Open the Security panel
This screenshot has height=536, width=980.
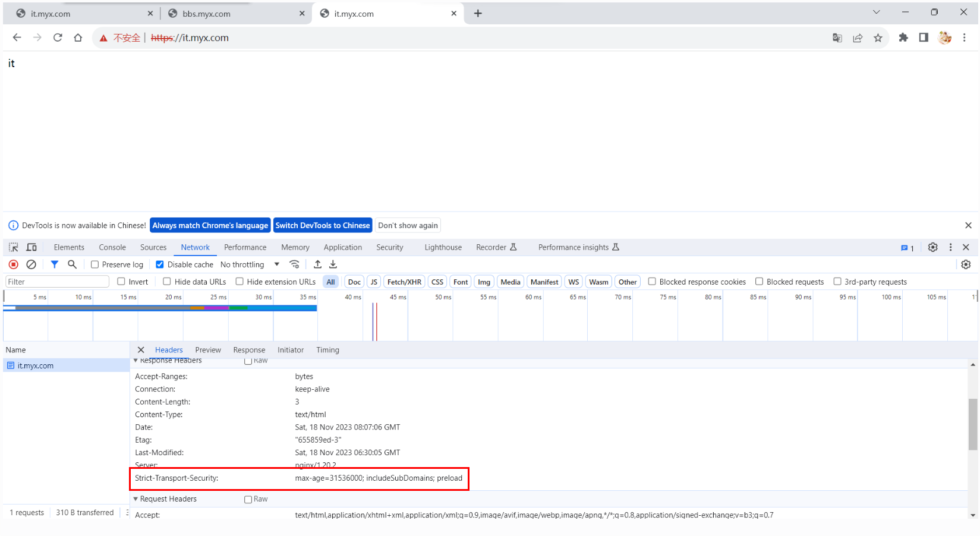pyautogui.click(x=390, y=247)
